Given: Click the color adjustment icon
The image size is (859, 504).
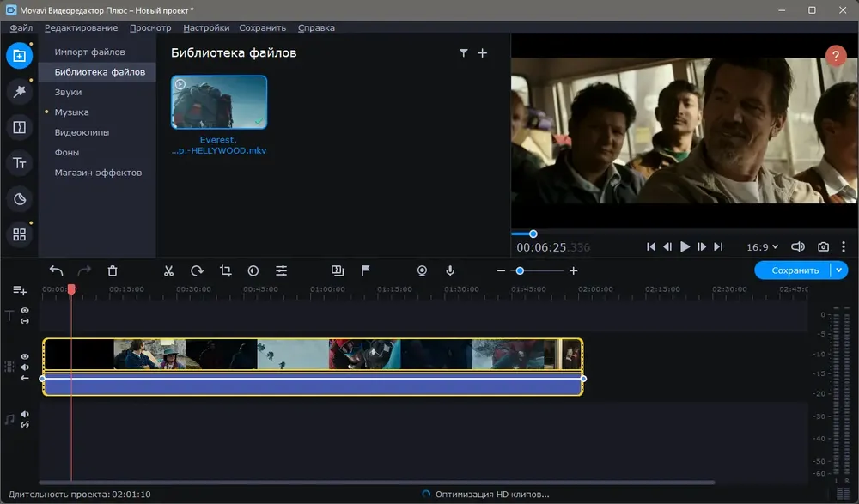Looking at the screenshot, I should click(x=253, y=270).
